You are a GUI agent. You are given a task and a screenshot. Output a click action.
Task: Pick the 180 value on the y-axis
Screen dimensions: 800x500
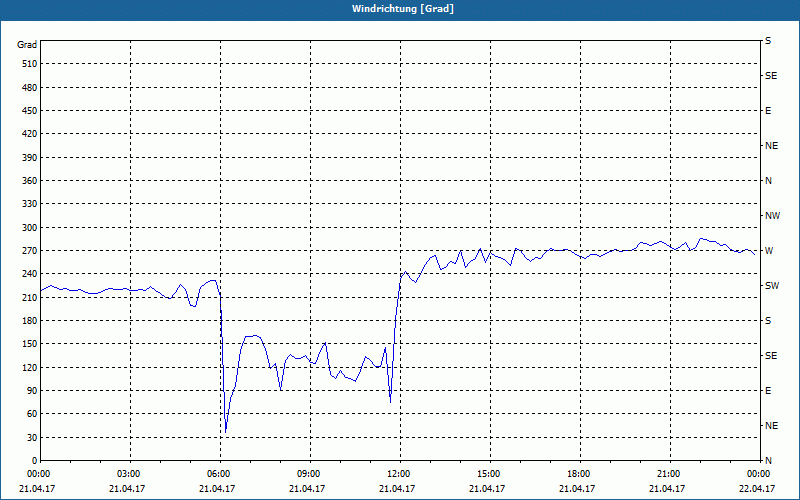pyautogui.click(x=29, y=321)
